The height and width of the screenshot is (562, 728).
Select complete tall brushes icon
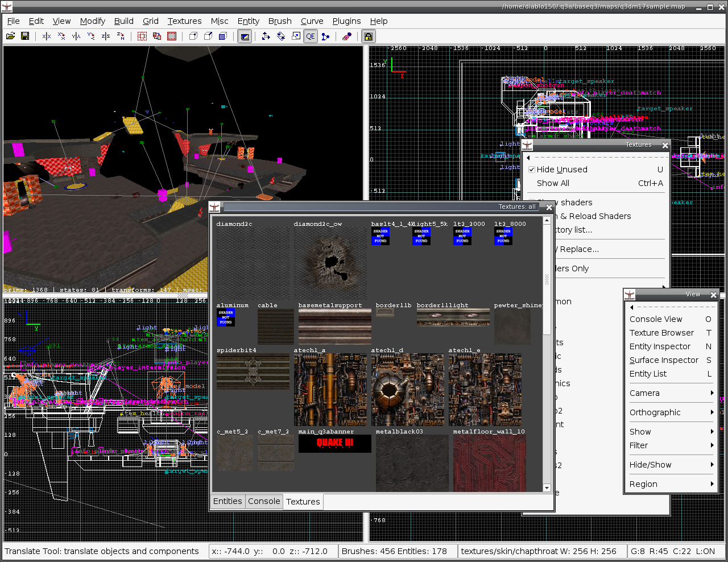pyautogui.click(x=142, y=36)
